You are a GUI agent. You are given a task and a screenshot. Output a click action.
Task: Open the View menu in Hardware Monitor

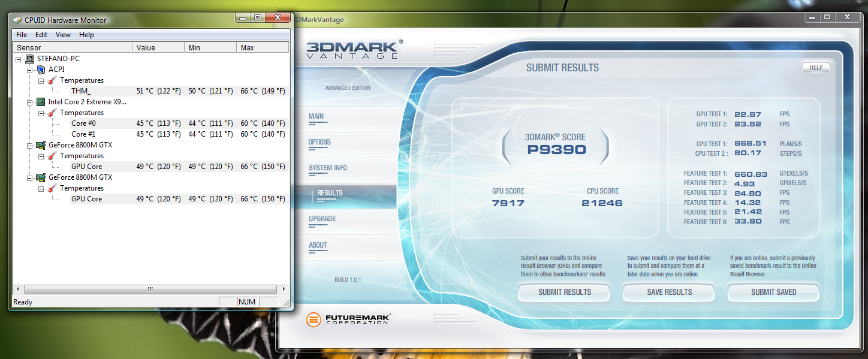pos(63,35)
